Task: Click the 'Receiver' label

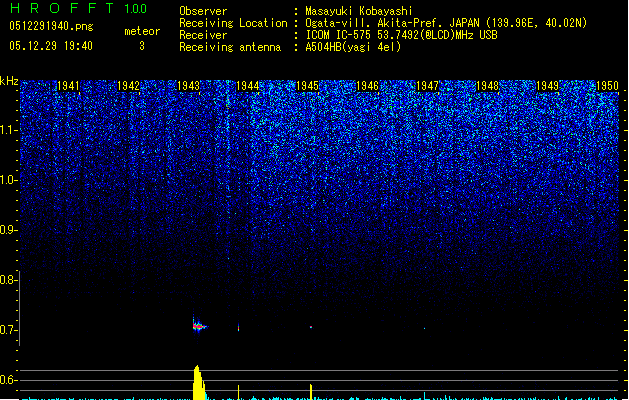Action: (x=203, y=35)
